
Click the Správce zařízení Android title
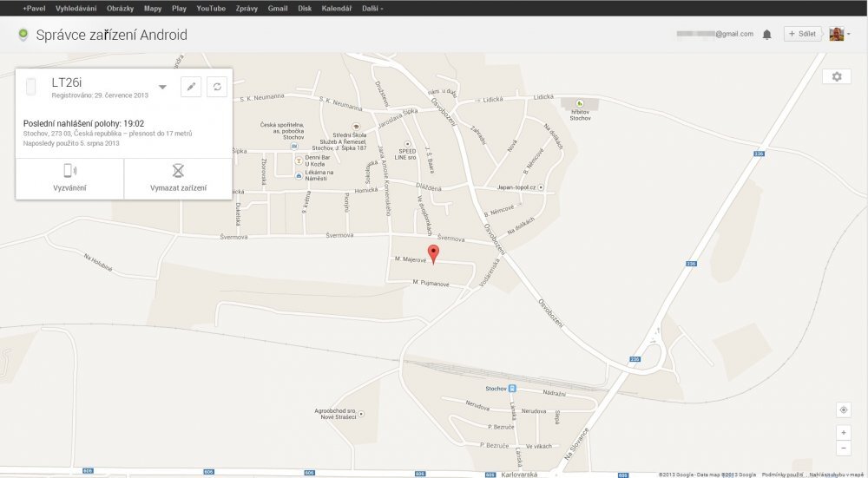(x=111, y=35)
